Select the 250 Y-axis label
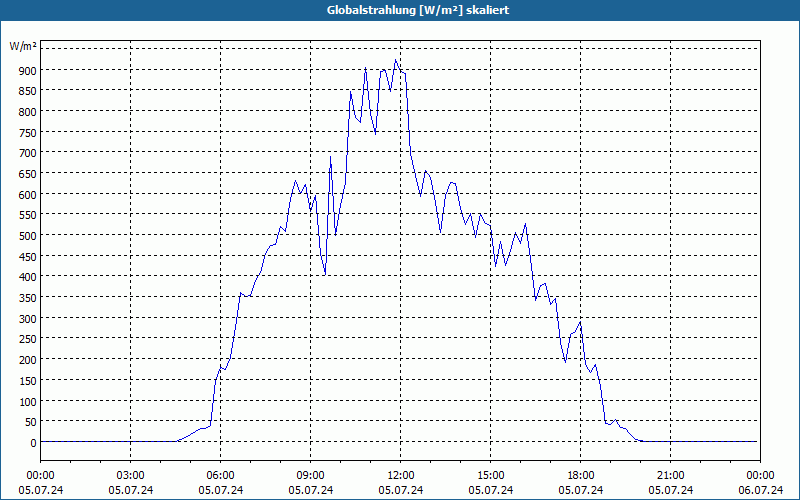 [x=29, y=340]
